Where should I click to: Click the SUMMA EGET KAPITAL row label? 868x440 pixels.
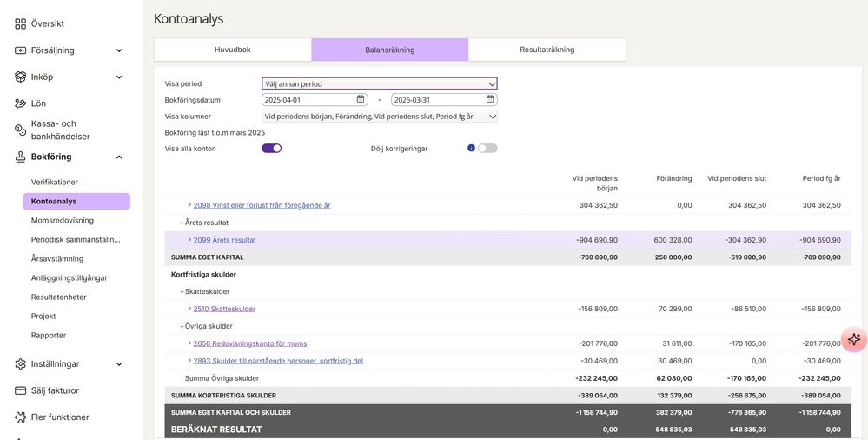(207, 257)
